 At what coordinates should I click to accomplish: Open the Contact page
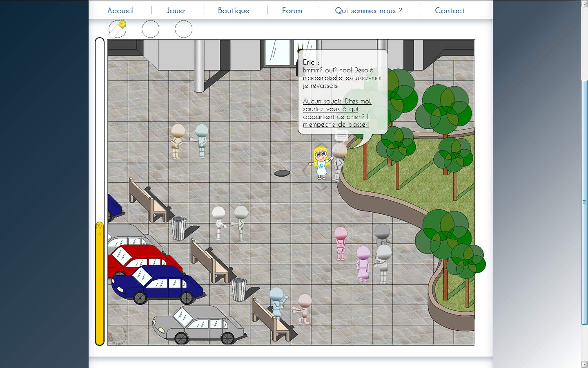[x=450, y=11]
